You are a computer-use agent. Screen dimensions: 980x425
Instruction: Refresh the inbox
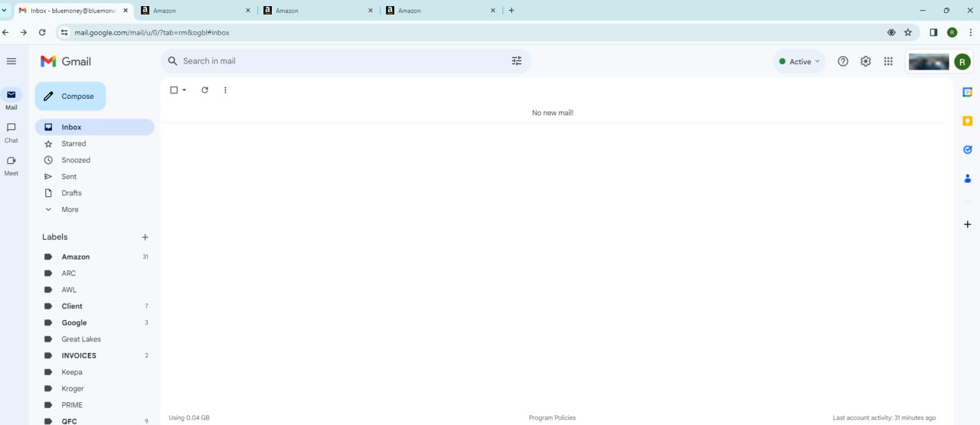(204, 90)
